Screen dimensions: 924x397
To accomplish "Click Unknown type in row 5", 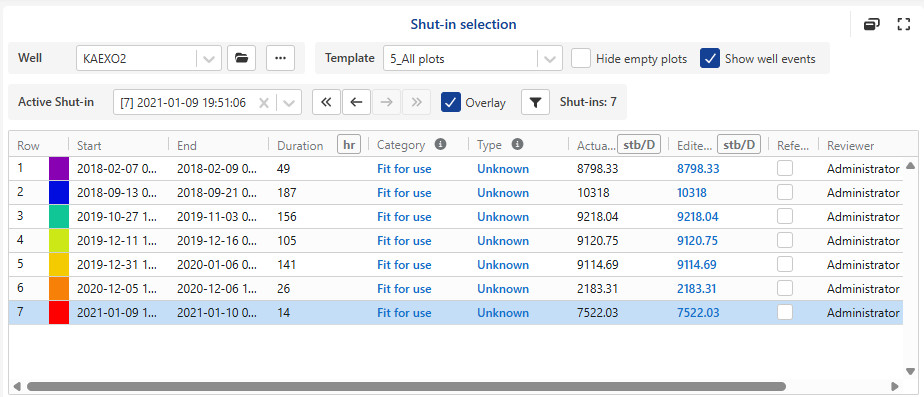I will [x=503, y=265].
